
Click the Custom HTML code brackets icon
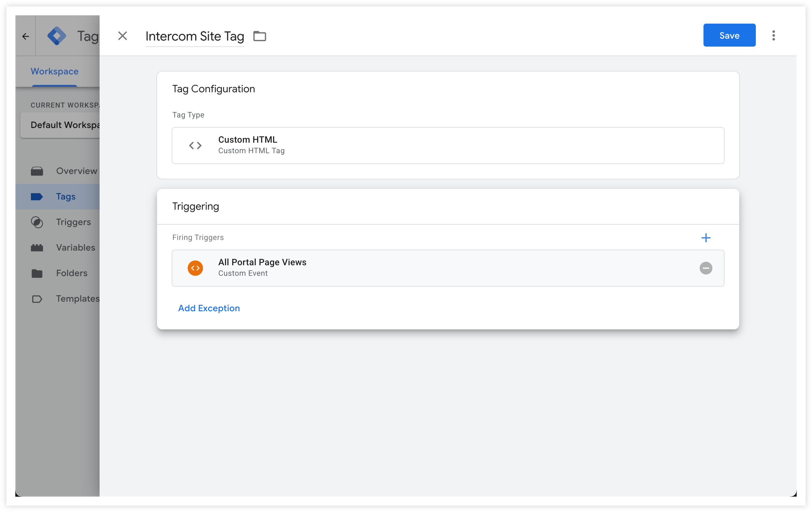(195, 145)
